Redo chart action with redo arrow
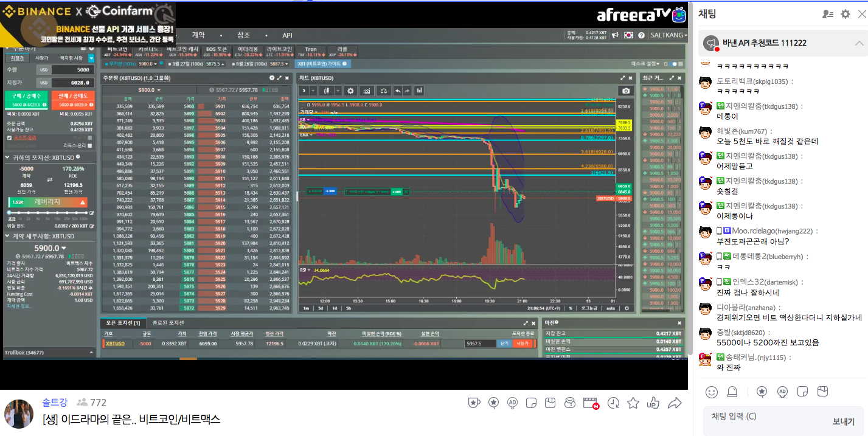This screenshot has width=868, height=436. pos(408,91)
